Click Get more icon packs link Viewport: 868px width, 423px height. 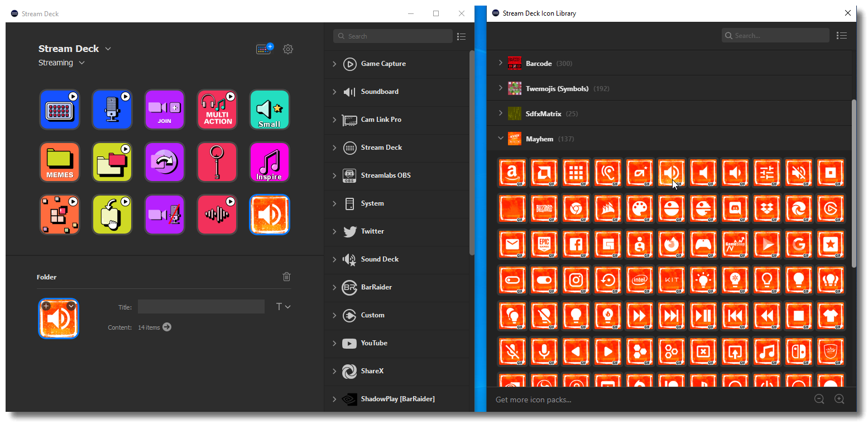click(x=533, y=400)
